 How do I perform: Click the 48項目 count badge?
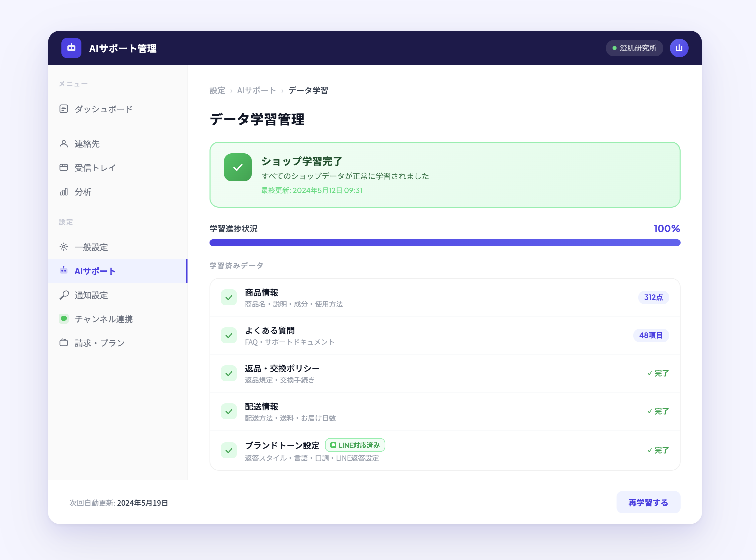click(651, 335)
